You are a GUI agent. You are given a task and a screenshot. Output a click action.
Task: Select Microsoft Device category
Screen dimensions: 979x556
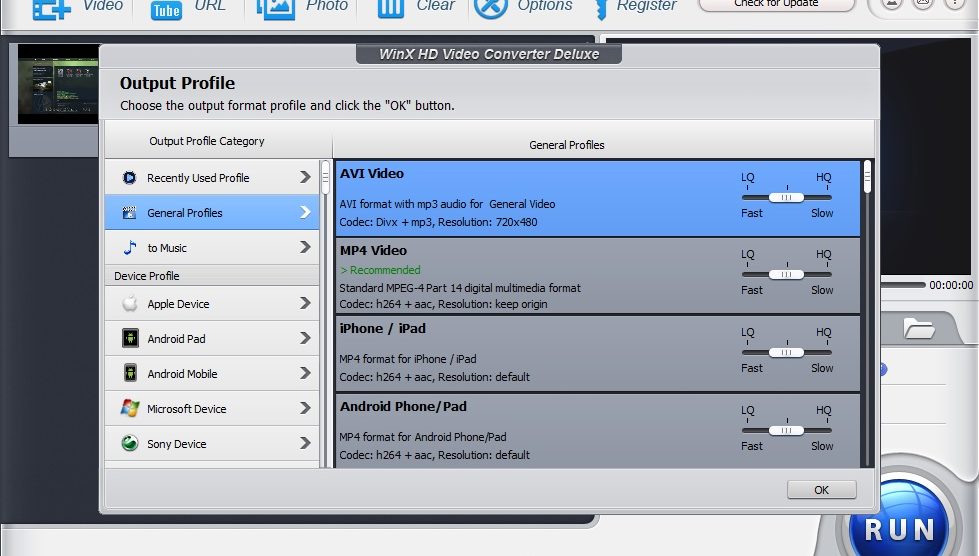[x=212, y=409]
